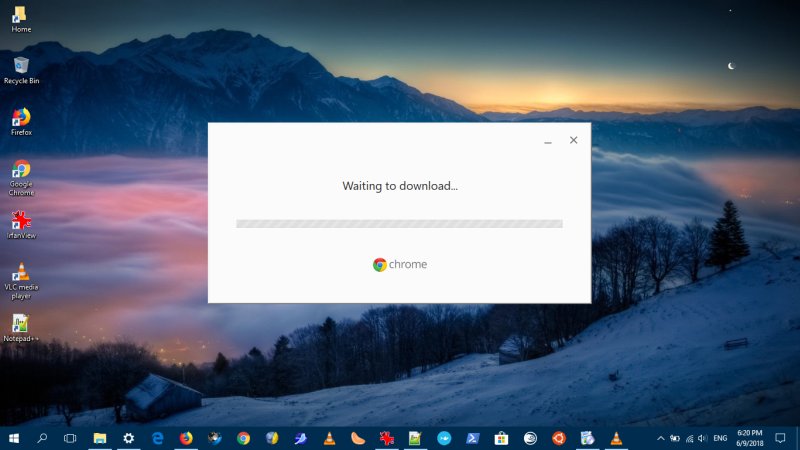Open the volume control in system tray
This screenshot has height=450, width=800.
pyautogui.click(x=703, y=438)
